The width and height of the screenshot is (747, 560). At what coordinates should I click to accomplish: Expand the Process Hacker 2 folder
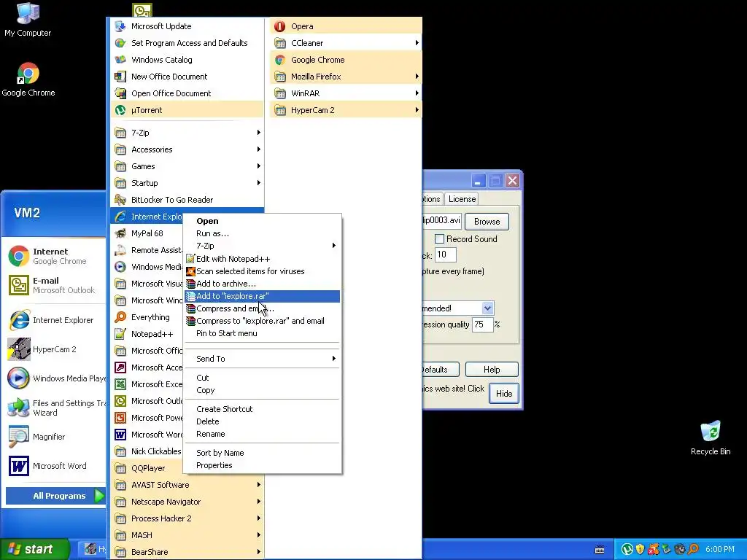[187, 518]
